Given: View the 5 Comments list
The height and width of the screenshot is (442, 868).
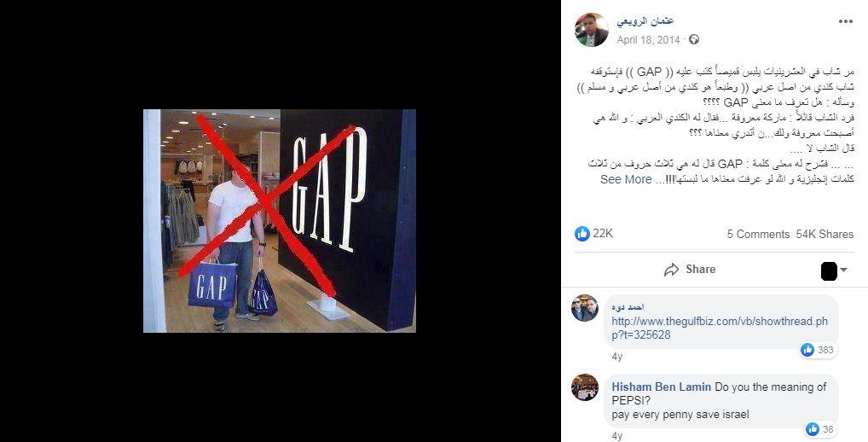Looking at the screenshot, I should tap(758, 235).
